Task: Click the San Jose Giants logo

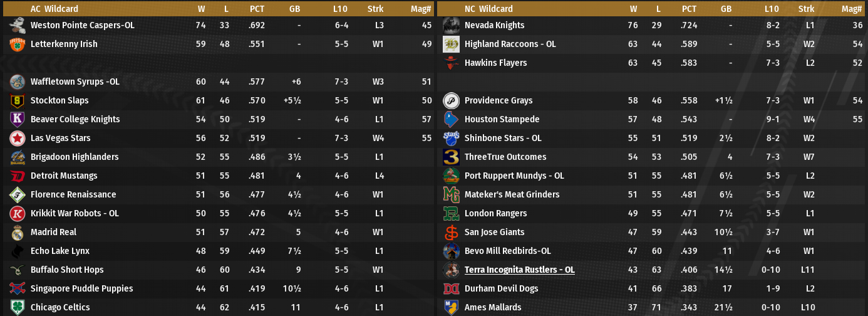Action: click(x=452, y=233)
